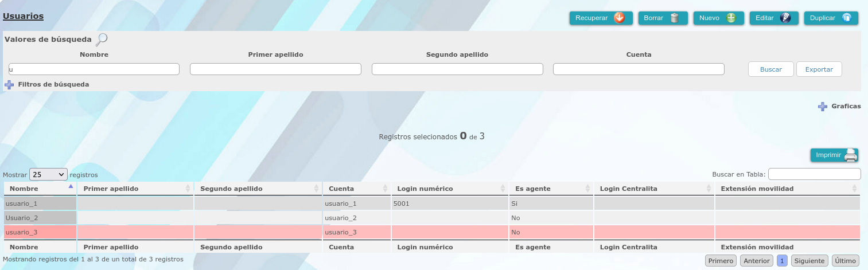Image resolution: width=868 pixels, height=270 pixels.
Task: Focus the Primer apellido search field
Action: click(275, 69)
